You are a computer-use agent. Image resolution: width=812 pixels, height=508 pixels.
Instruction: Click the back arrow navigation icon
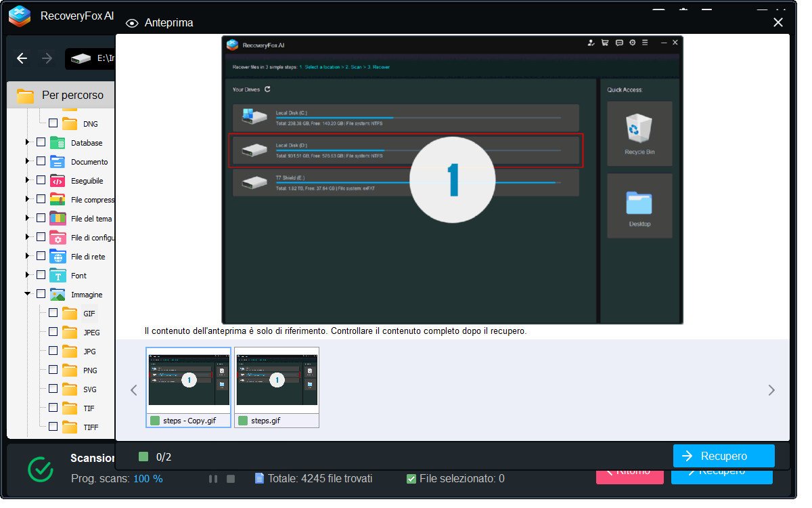[22, 59]
